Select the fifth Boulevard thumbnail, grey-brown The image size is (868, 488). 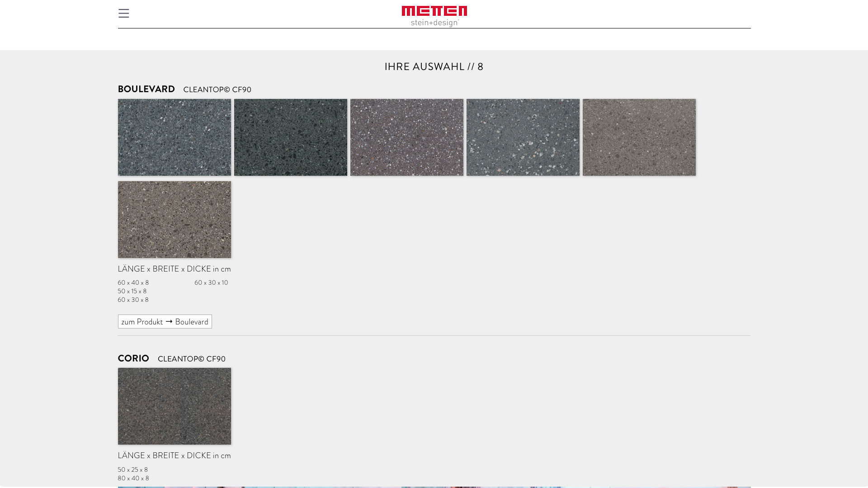[x=639, y=137]
